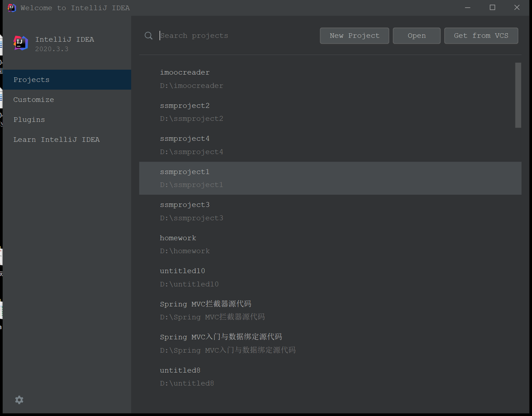Click the project list scrollbar
Image resolution: width=532 pixels, height=416 pixels.
(x=518, y=95)
